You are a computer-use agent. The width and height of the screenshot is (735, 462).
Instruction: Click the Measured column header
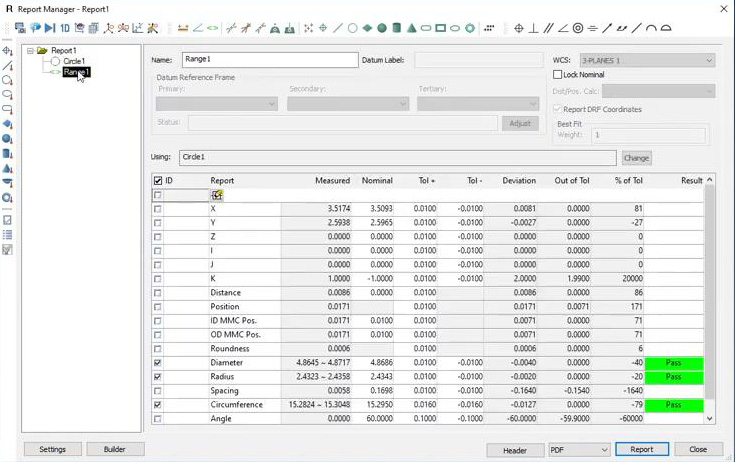[x=332, y=180]
